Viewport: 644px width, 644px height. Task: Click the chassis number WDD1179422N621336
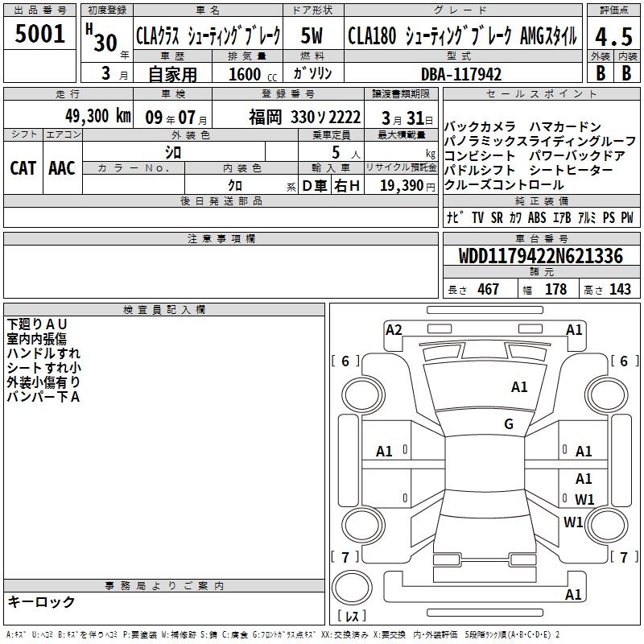(x=540, y=257)
